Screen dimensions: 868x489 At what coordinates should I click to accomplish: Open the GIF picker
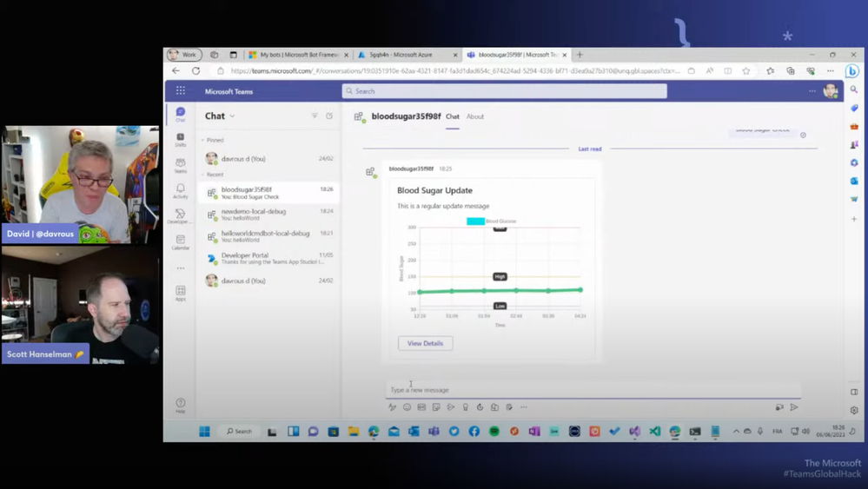[x=421, y=407]
